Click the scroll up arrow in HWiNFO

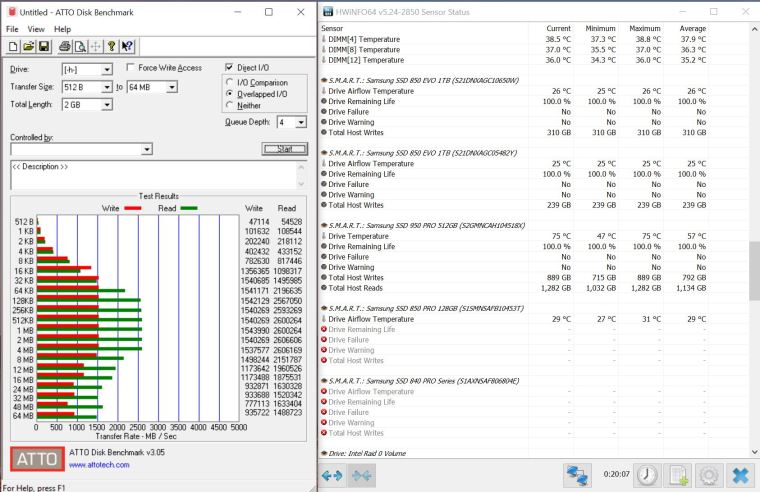pos(754,29)
